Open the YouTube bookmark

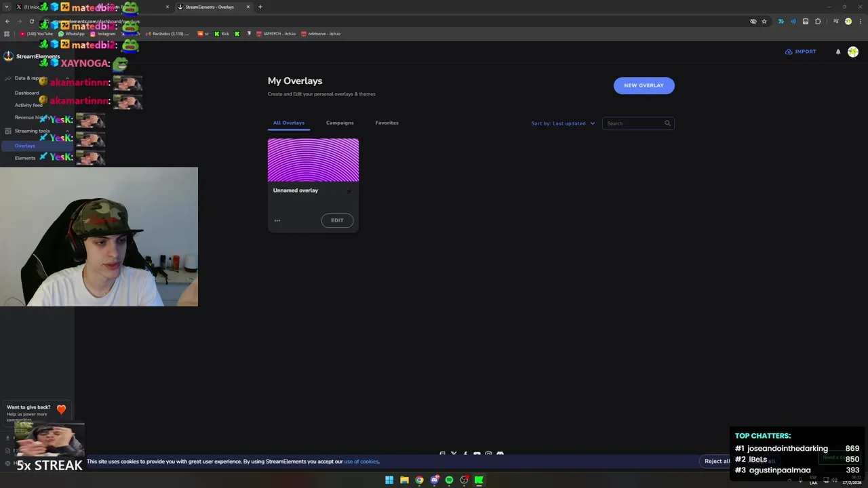tap(36, 34)
